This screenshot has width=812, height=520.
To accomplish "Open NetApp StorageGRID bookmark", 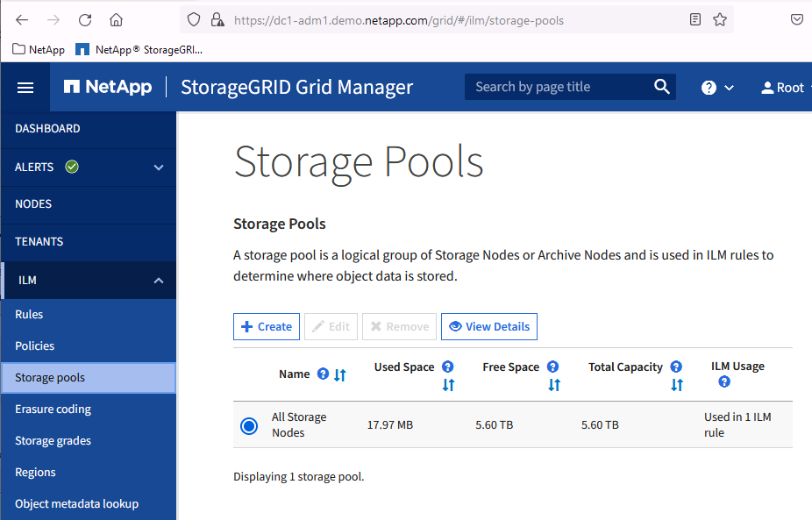I will pyautogui.click(x=139, y=50).
